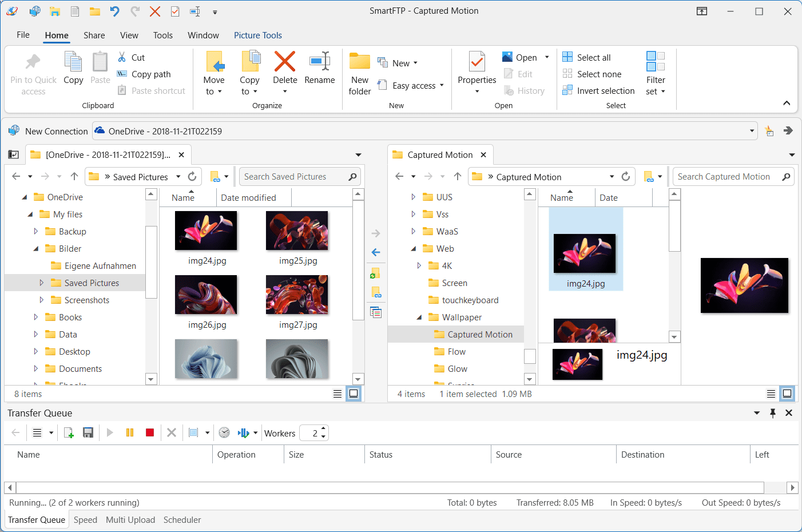The image size is (802, 532).
Task: Switch to the View ribbon tab
Action: 129,35
